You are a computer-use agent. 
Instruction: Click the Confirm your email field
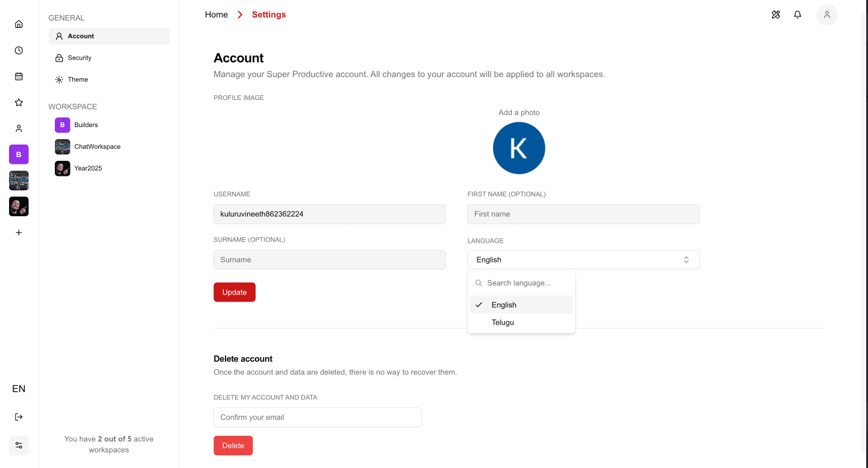(317, 417)
